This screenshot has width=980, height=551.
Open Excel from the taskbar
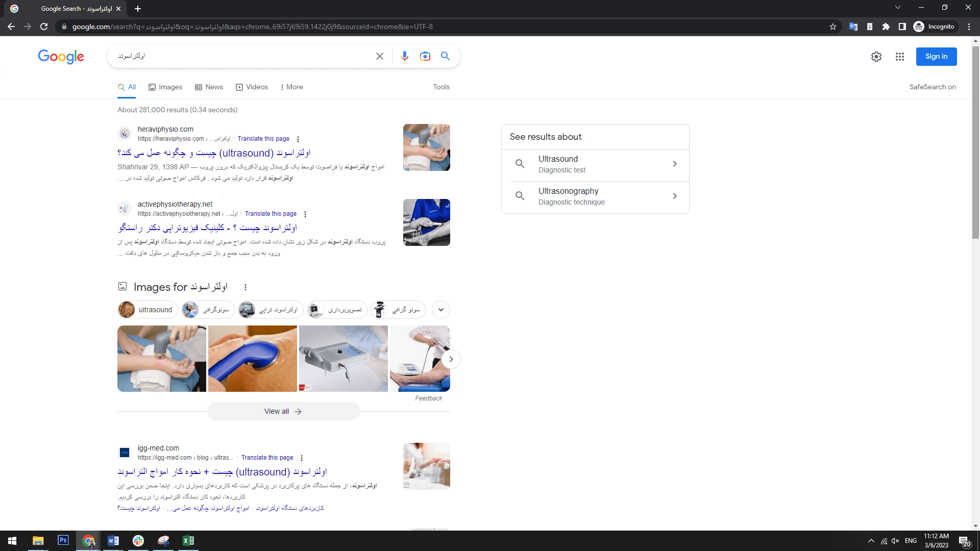coord(188,541)
